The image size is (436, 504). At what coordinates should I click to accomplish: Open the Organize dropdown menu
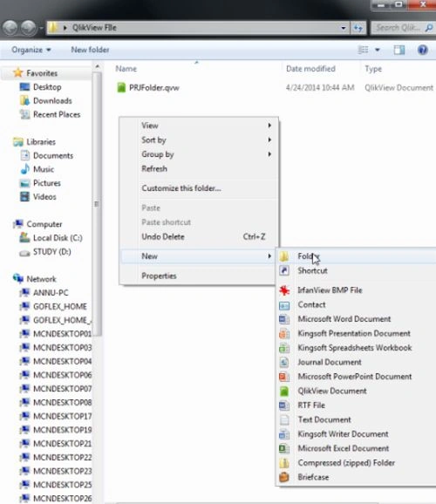click(x=31, y=50)
